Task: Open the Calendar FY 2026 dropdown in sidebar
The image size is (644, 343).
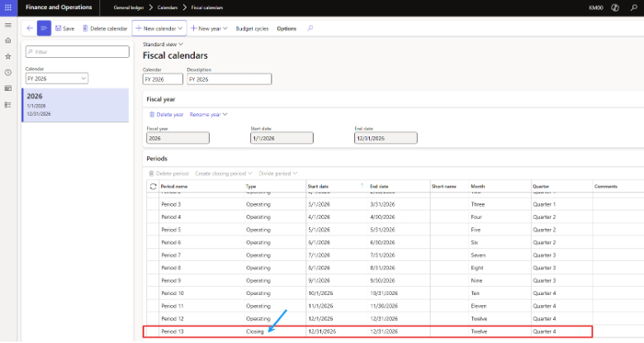Action: coord(57,79)
